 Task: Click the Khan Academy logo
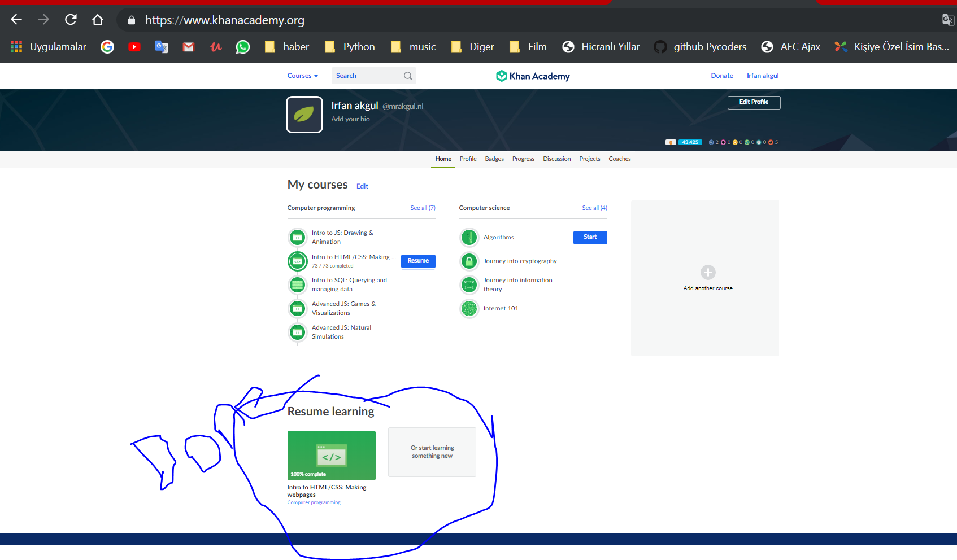533,76
